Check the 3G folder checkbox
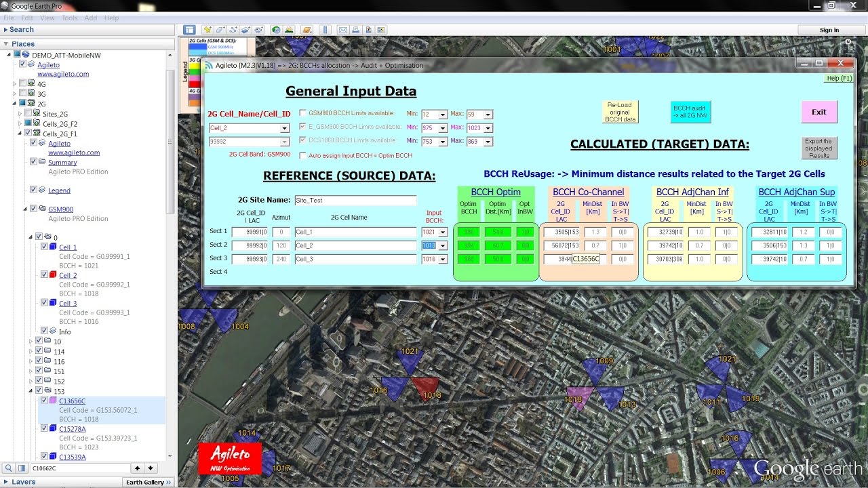 pos(23,93)
